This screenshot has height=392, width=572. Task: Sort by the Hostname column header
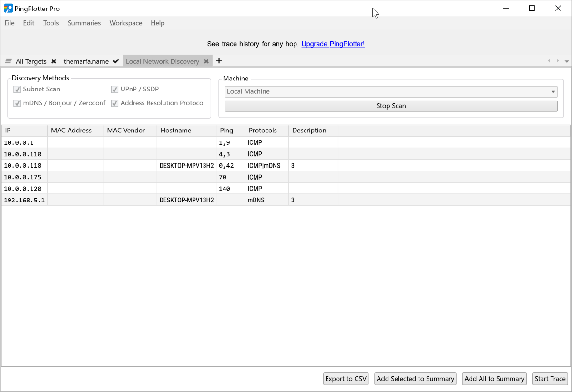pos(186,131)
